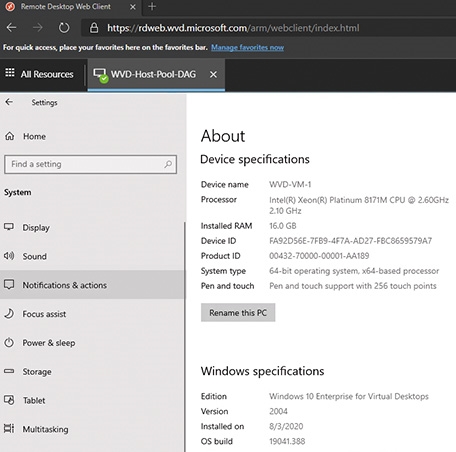Click the Multitasking icon in sidebar

(9, 428)
